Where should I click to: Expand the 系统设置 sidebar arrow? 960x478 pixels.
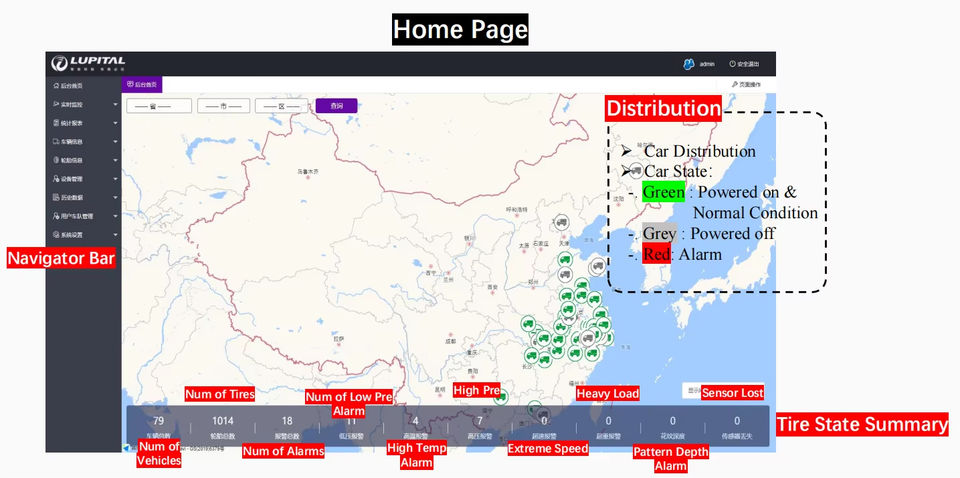point(116,235)
